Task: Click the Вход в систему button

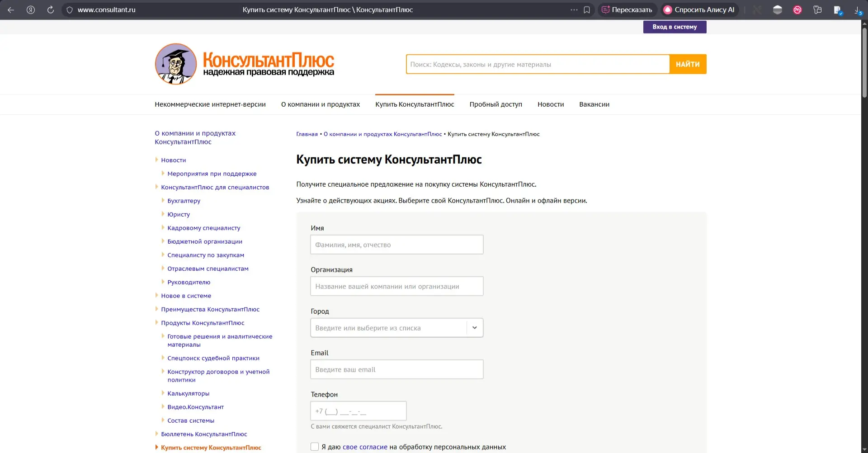Action: click(x=675, y=27)
